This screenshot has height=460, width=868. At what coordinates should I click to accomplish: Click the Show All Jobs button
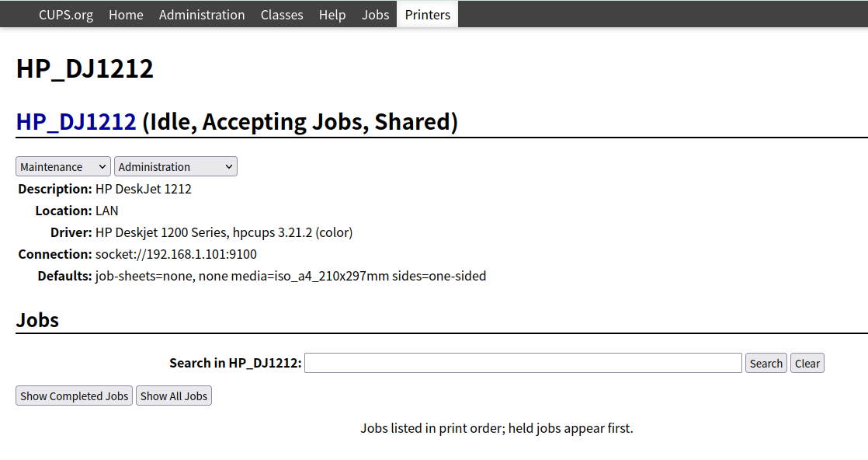point(174,396)
